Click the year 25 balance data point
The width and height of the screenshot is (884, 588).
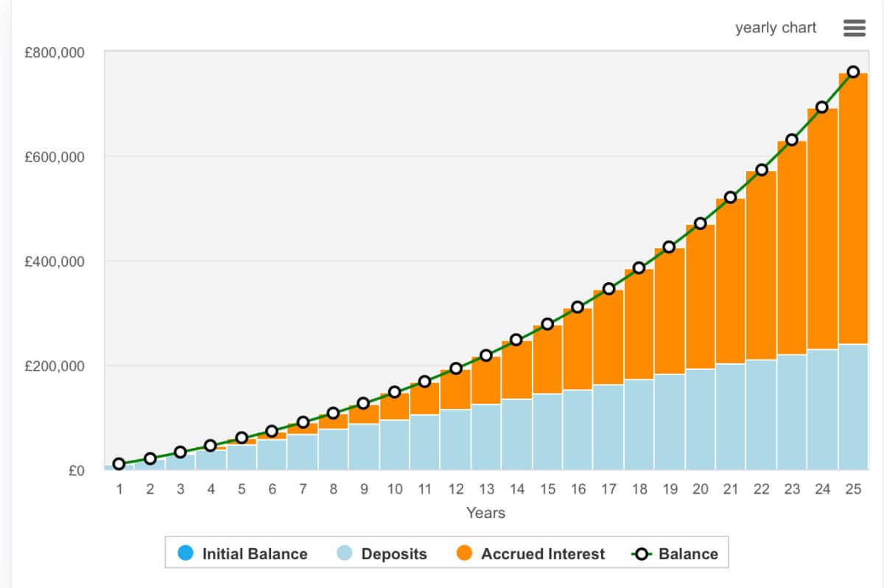(x=853, y=71)
